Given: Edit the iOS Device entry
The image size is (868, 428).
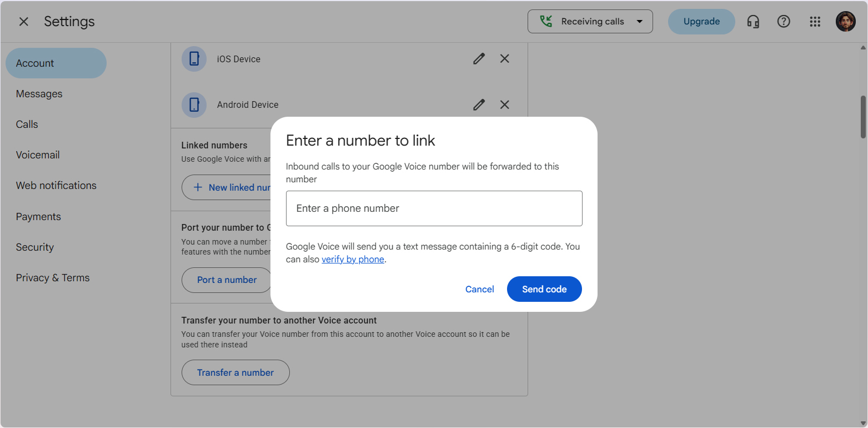Looking at the screenshot, I should click(x=479, y=58).
